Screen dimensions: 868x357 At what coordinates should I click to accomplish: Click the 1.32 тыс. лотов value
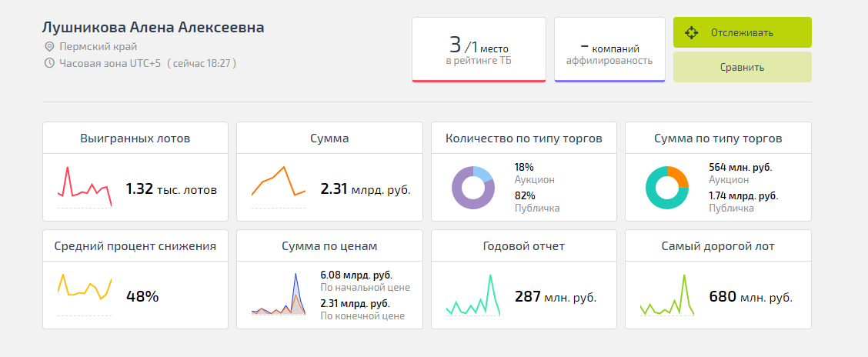coord(171,189)
